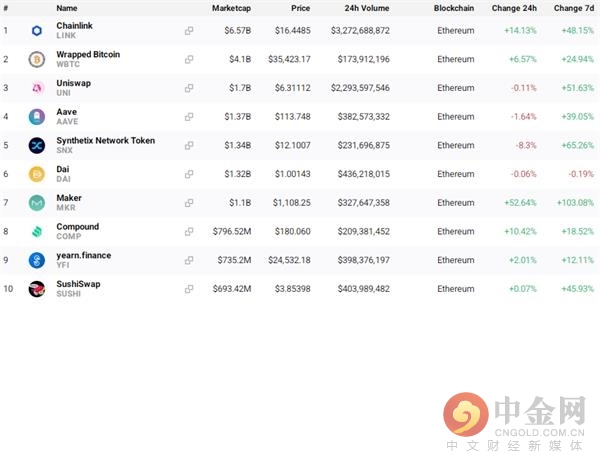Click the Compound green logo icon

pos(37,231)
